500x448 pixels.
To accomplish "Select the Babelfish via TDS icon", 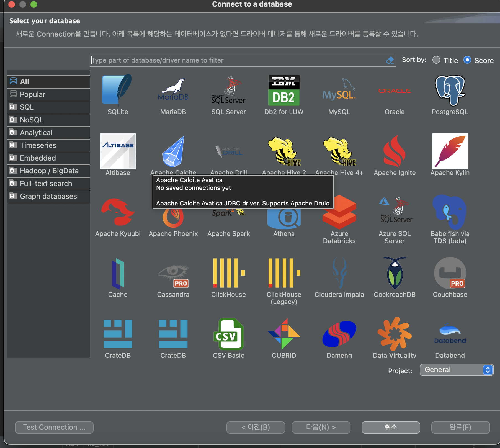I will (x=450, y=212).
